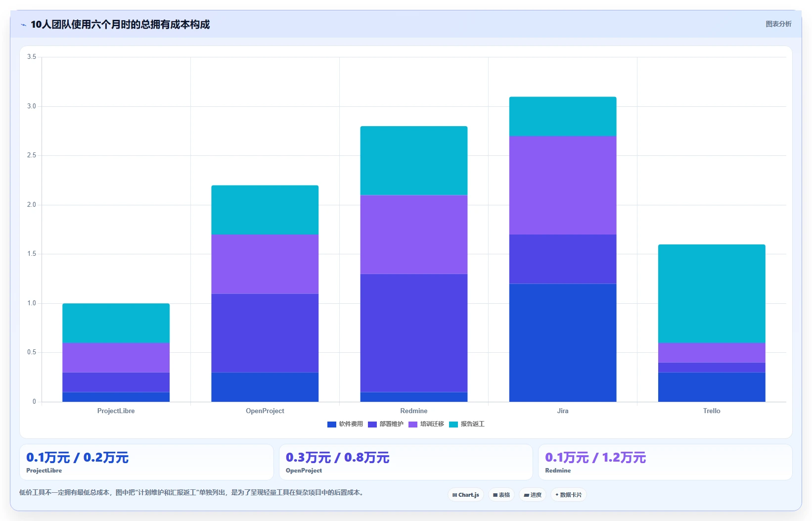
Task: Toggle the 报告返工 legend series
Action: [x=467, y=424]
